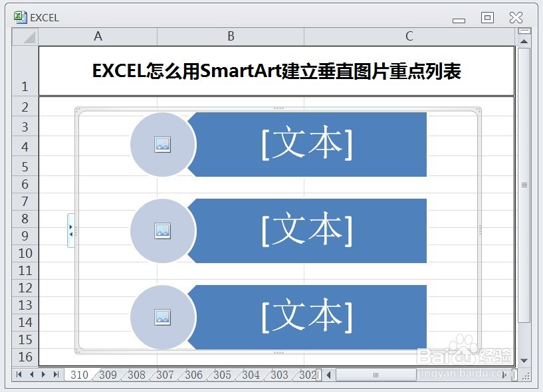Image resolution: width=543 pixels, height=392 pixels.
Task: Click the SmartArt frame bottom resize handle
Action: [278, 353]
